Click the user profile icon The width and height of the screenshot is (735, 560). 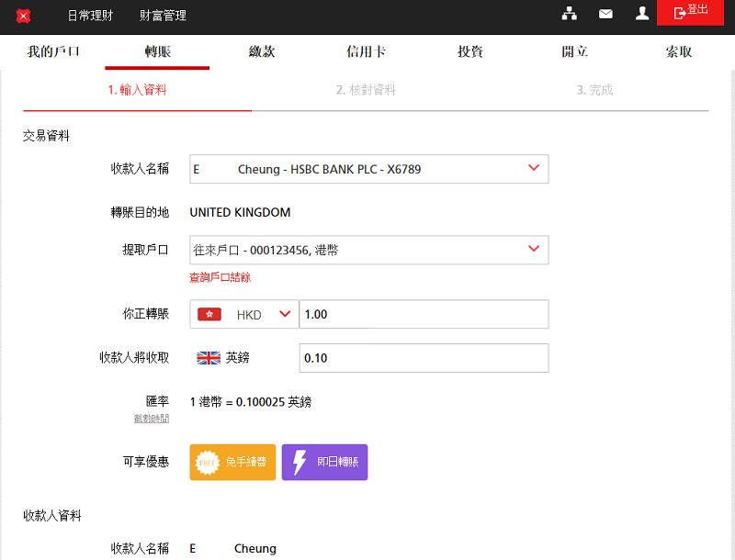pyautogui.click(x=642, y=14)
